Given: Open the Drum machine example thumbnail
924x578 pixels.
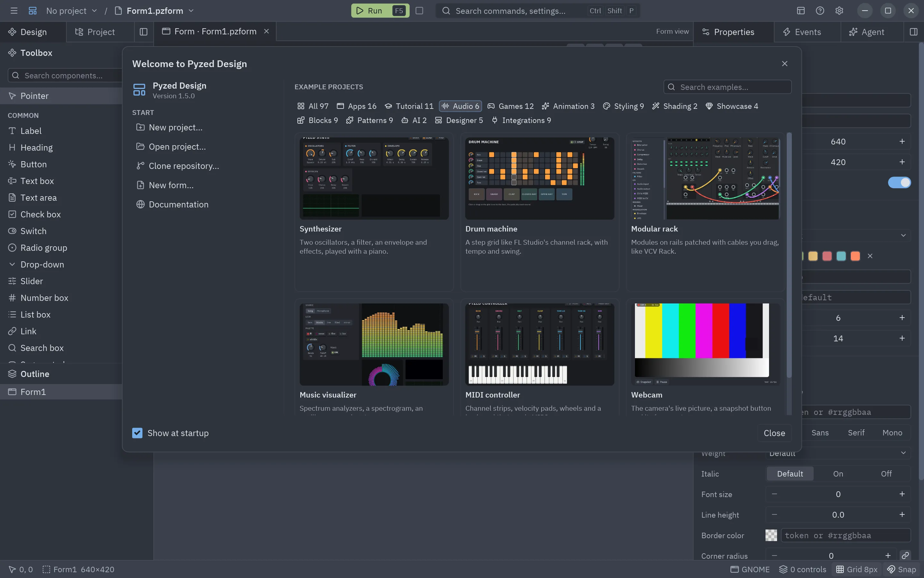Looking at the screenshot, I should click(540, 178).
